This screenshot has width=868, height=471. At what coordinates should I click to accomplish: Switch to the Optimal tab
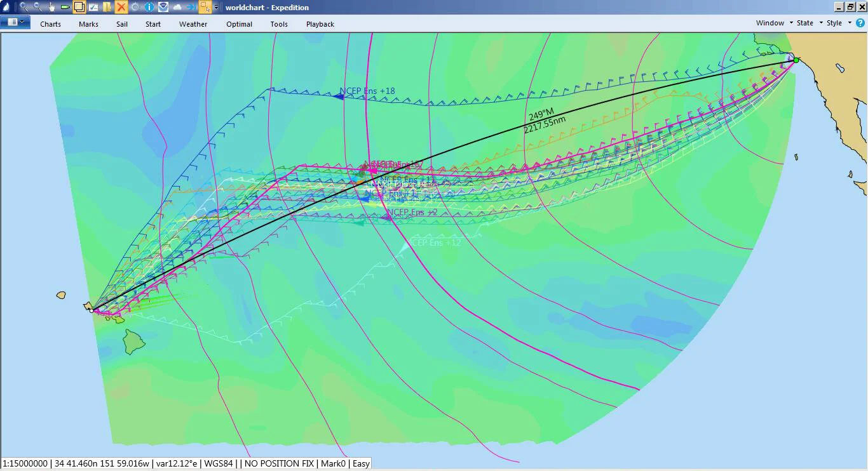[x=240, y=24]
